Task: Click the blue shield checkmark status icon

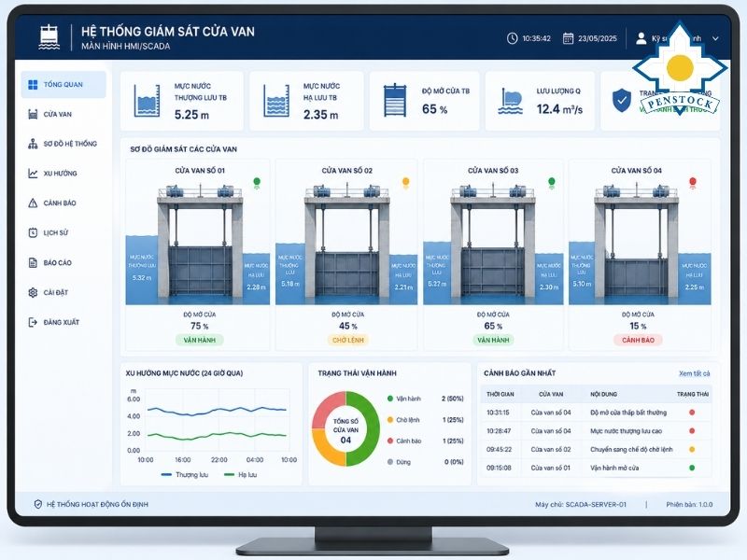Action: (x=622, y=100)
